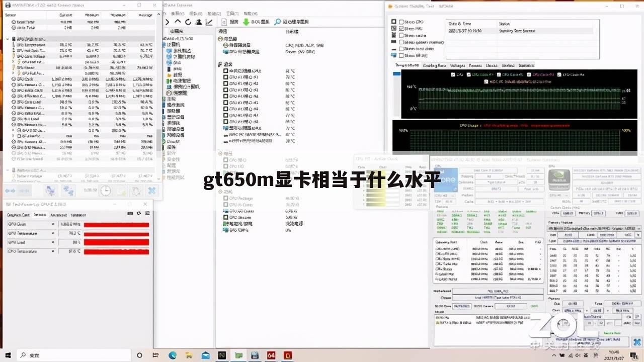The height and width of the screenshot is (362, 644).
Task: Click the GPU Clock red graph bar
Action: (116, 224)
